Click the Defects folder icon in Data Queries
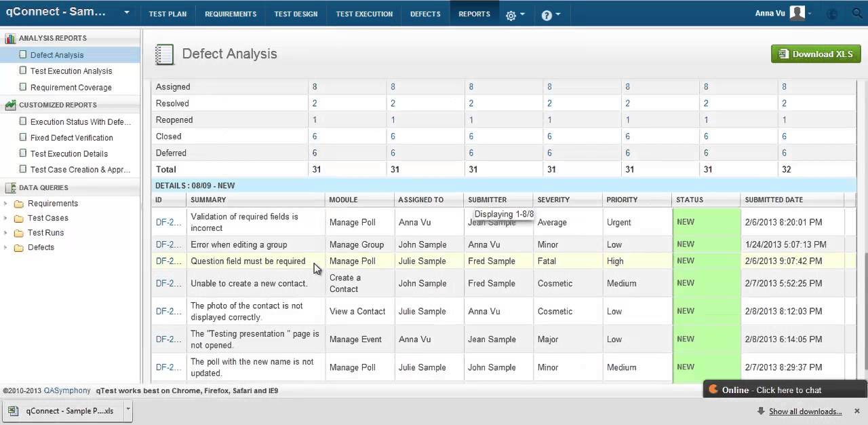 (x=19, y=248)
